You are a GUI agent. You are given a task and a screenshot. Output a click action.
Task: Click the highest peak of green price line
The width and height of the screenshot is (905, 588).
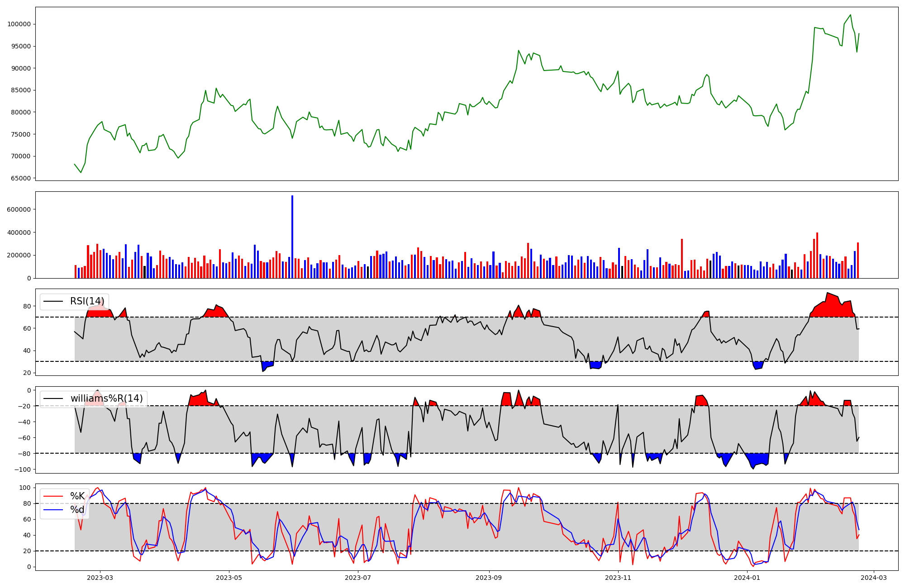850,15
